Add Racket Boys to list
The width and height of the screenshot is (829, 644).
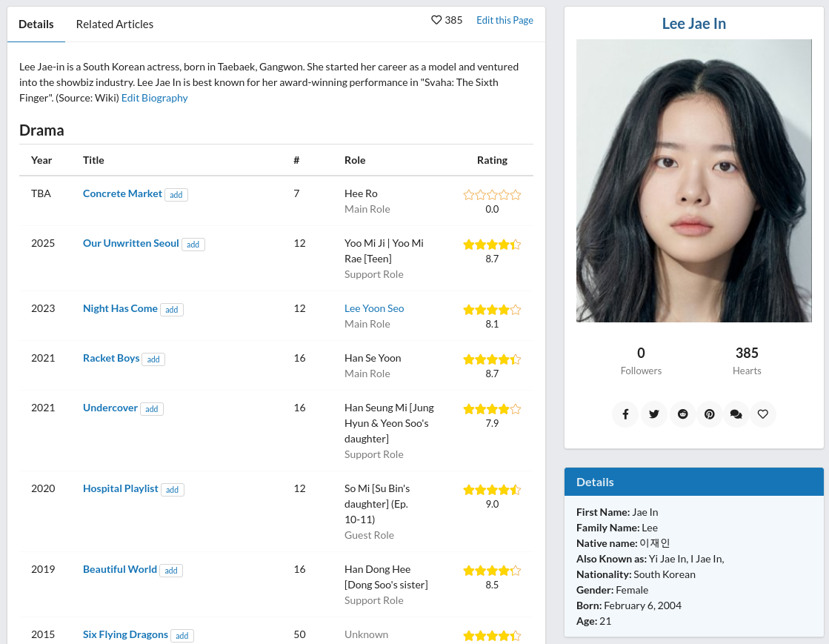[x=153, y=359]
